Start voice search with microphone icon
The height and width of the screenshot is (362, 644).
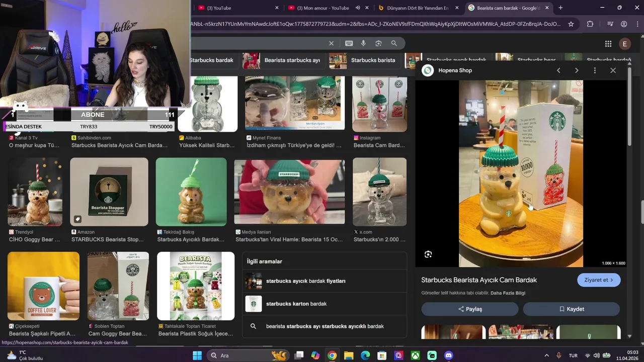click(x=363, y=43)
